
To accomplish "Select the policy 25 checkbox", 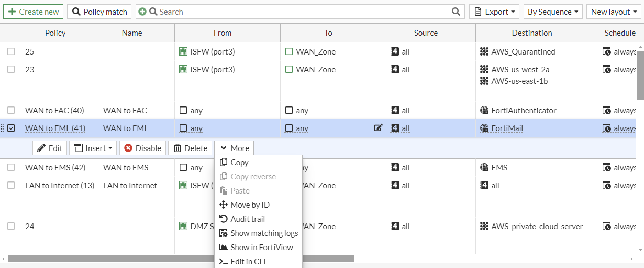I will pyautogui.click(x=11, y=51).
